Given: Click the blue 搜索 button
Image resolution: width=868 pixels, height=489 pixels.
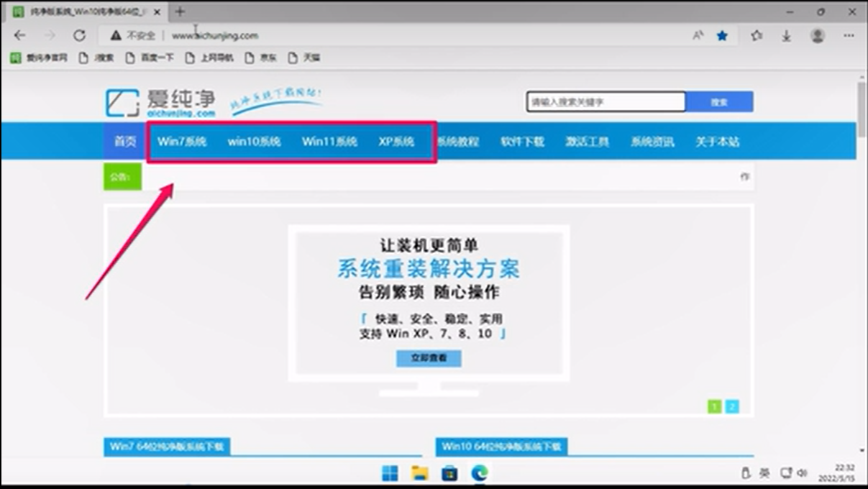Looking at the screenshot, I should coord(719,102).
